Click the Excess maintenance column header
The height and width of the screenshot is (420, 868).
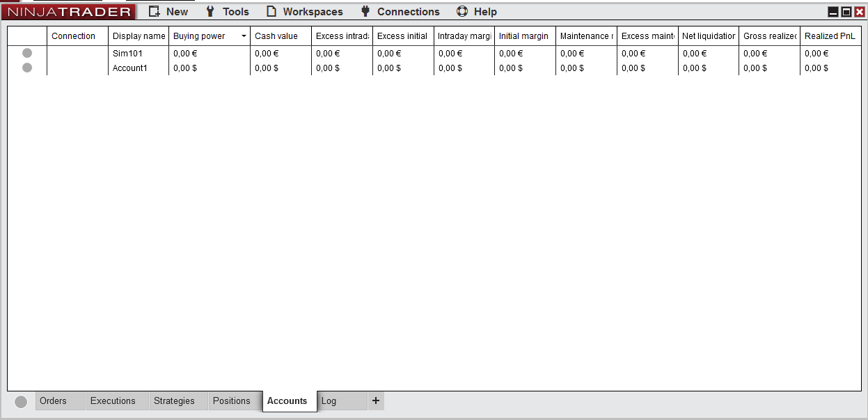tap(647, 36)
